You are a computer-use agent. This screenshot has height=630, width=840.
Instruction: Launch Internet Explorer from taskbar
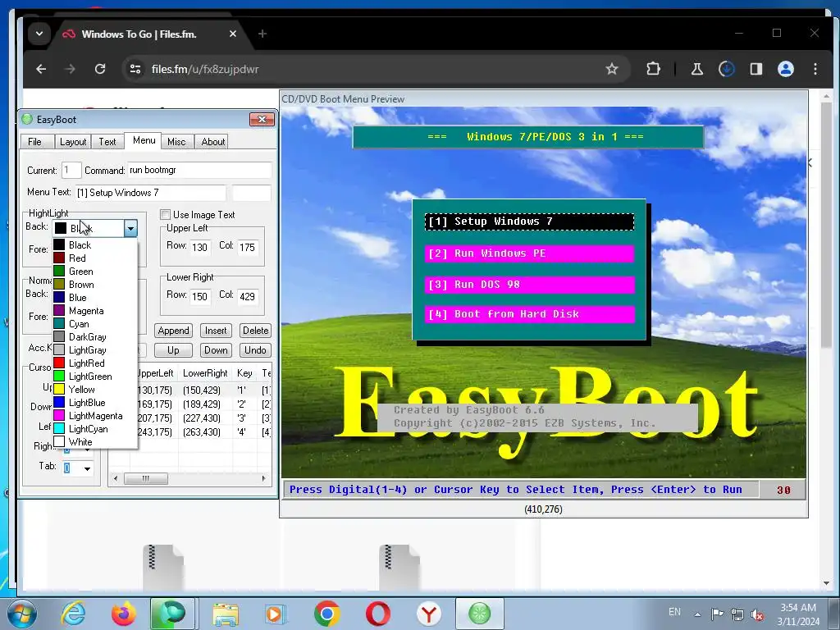coord(73,614)
